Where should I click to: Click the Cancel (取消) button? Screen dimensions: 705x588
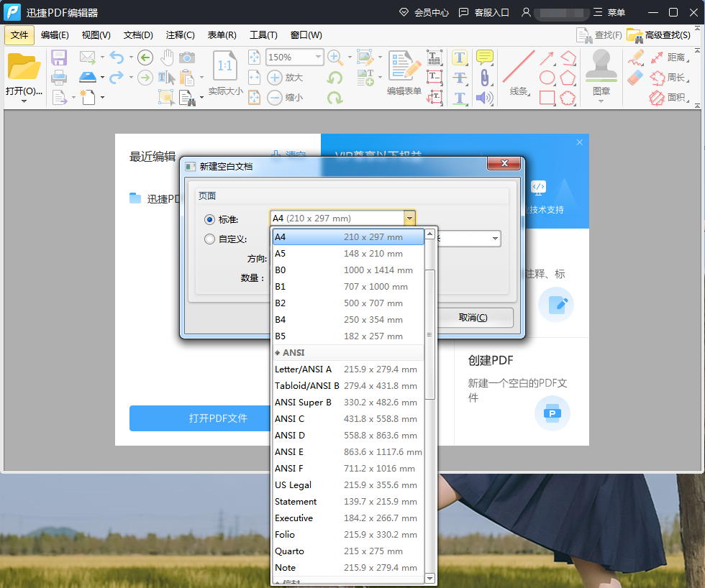coord(473,318)
